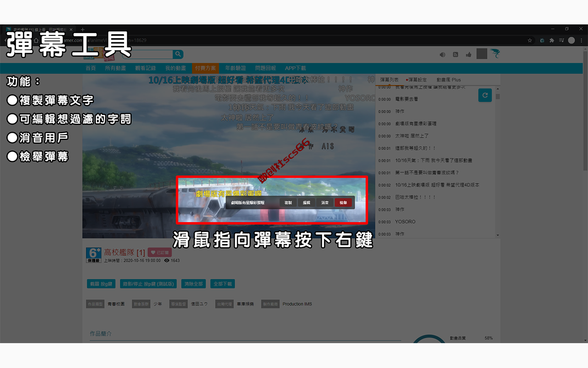The width and height of the screenshot is (588, 368).
Task: Switch to the 彈幕設定 tab
Action: pos(417,80)
